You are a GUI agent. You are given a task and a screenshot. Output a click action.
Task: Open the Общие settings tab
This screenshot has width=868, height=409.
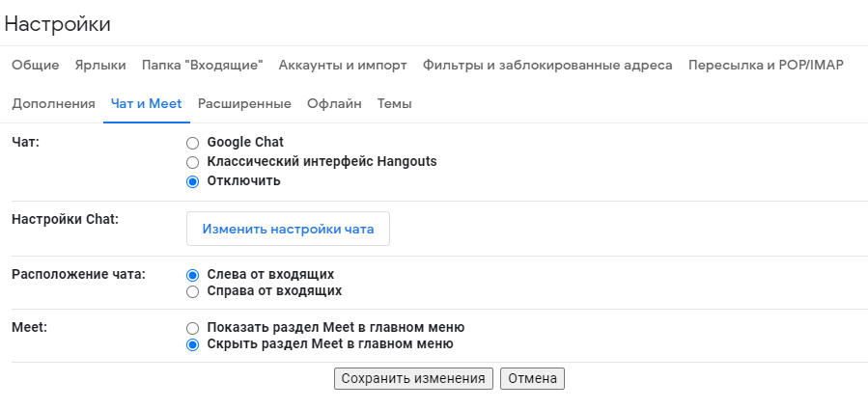pyautogui.click(x=36, y=66)
